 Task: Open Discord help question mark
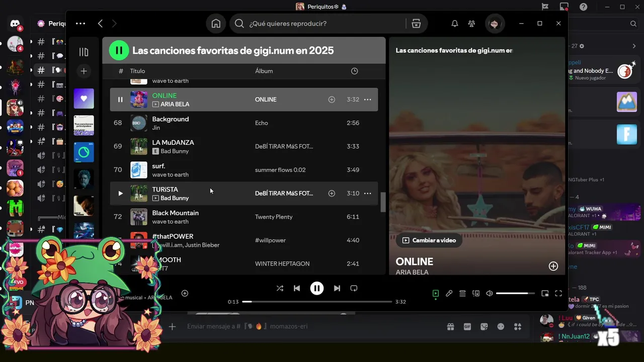coord(583,7)
